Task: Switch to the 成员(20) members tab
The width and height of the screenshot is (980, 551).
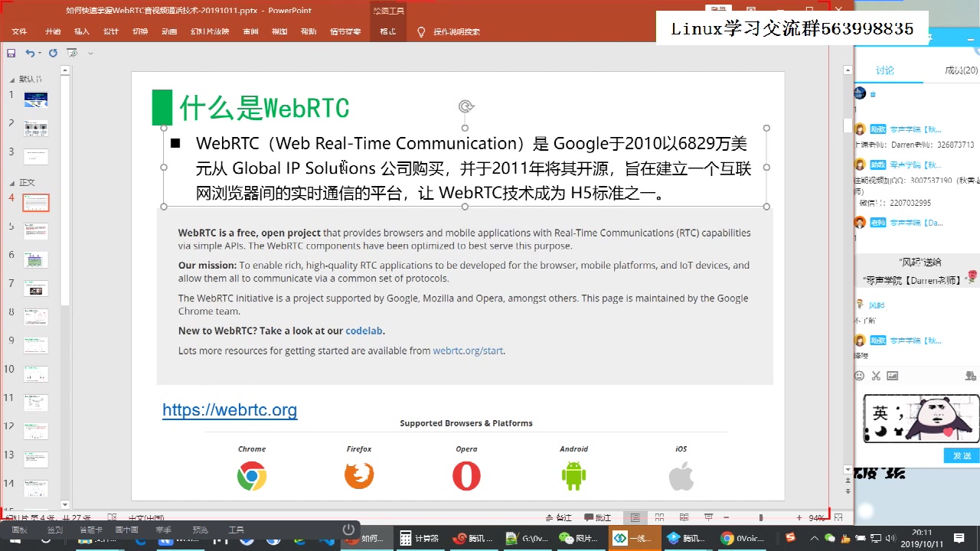Action: click(x=961, y=70)
